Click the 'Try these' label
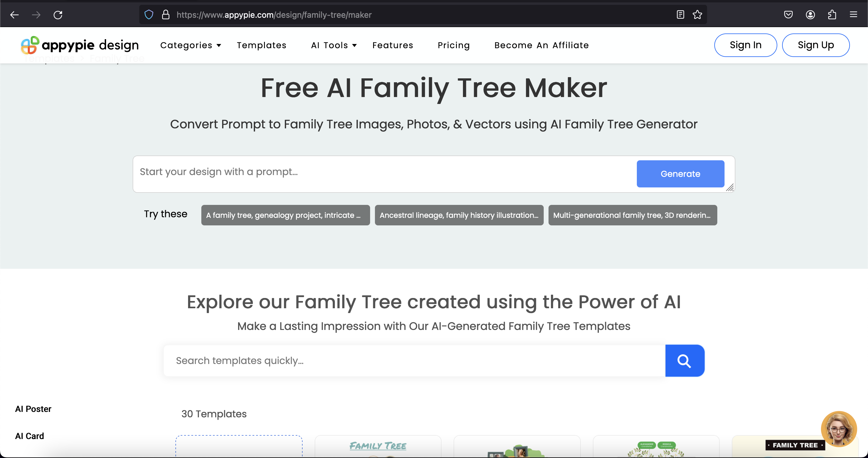This screenshot has width=868, height=458. 165,214
